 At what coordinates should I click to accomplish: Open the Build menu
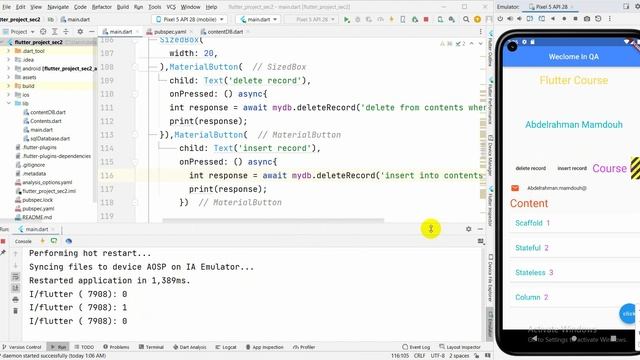pyautogui.click(x=123, y=7)
